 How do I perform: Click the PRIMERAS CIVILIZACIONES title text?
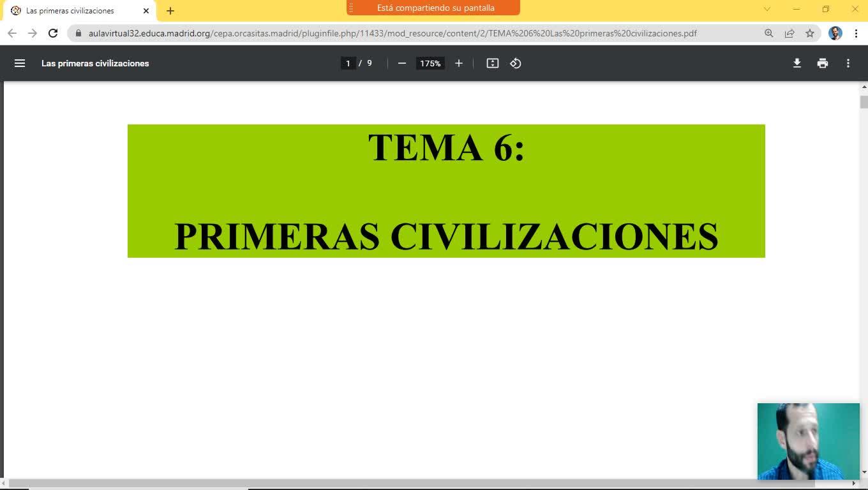pos(446,235)
